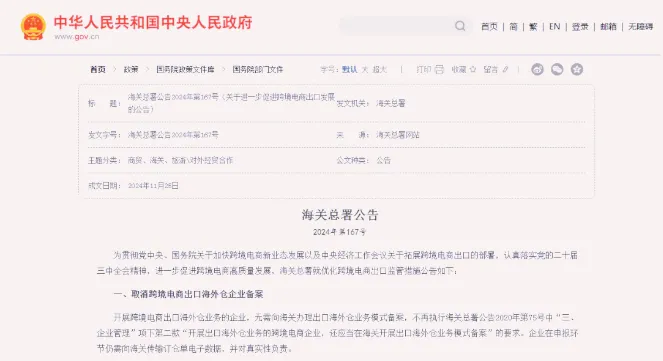Click the 留言 text button
This screenshot has width=663, height=361.
[x=490, y=69]
